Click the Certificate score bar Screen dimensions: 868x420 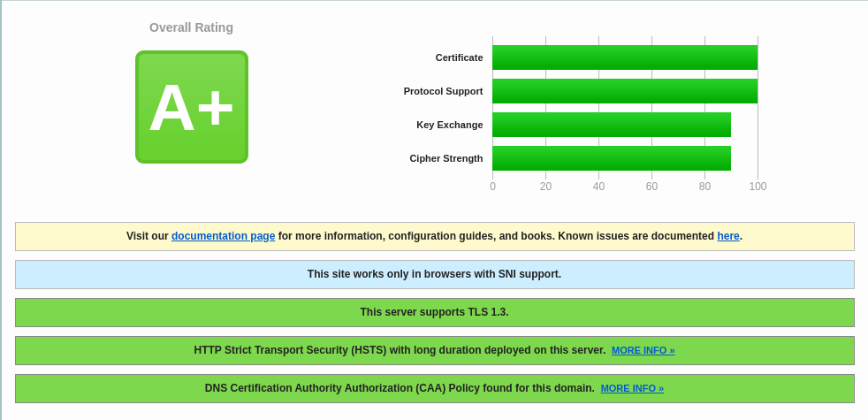click(x=624, y=57)
